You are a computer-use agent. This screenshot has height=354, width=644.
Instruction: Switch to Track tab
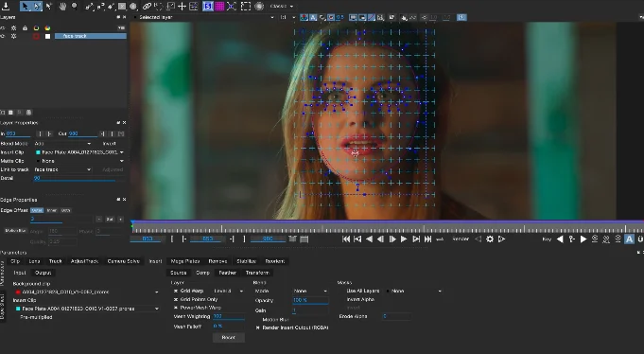(56, 261)
